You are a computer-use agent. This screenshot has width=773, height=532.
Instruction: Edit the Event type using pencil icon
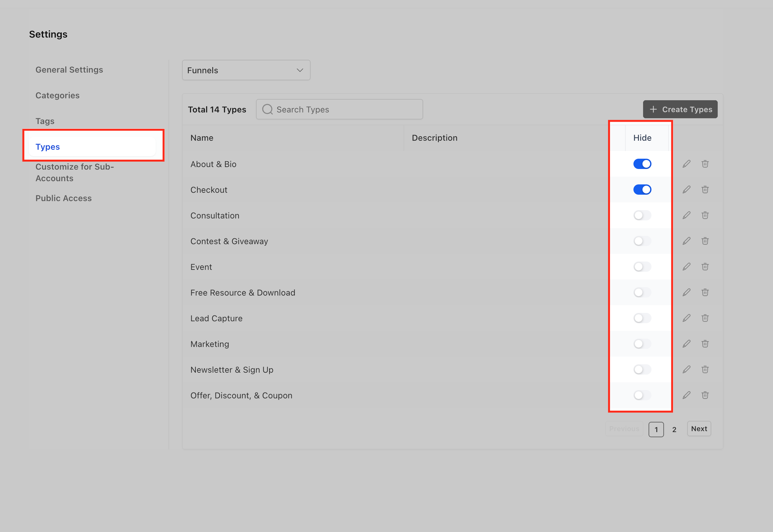click(x=686, y=267)
